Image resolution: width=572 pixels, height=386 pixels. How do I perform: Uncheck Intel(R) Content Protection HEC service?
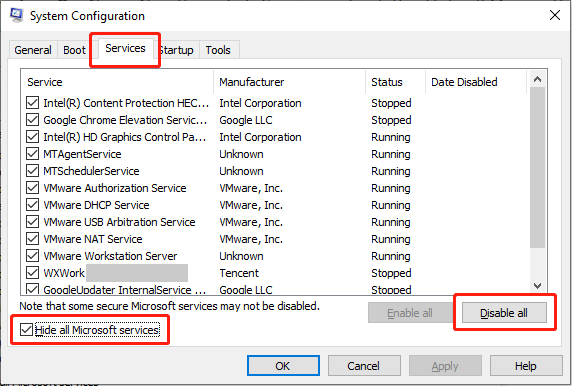click(32, 103)
